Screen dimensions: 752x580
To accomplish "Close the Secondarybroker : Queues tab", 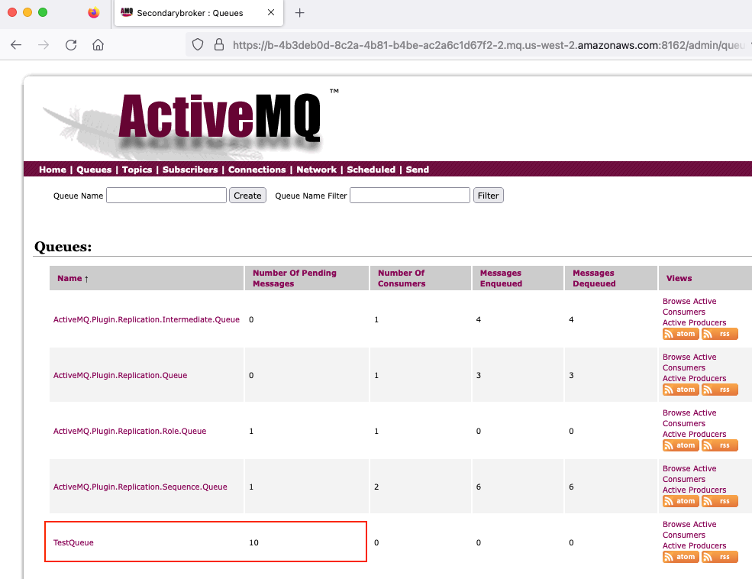I will point(271,12).
